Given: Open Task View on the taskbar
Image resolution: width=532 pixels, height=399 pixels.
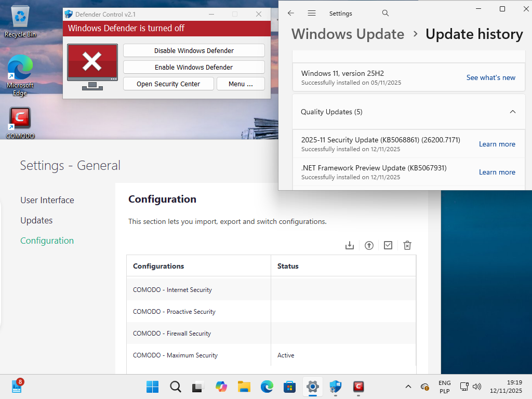Looking at the screenshot, I should [x=198, y=387].
